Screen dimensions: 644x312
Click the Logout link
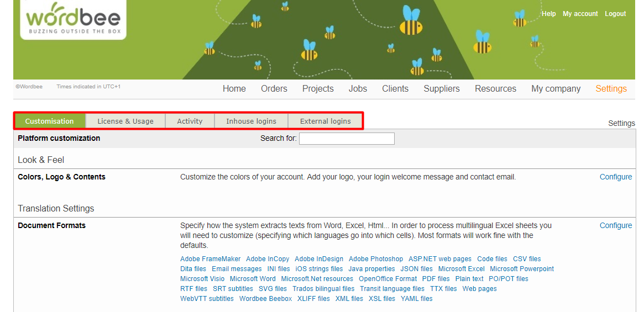click(x=615, y=14)
